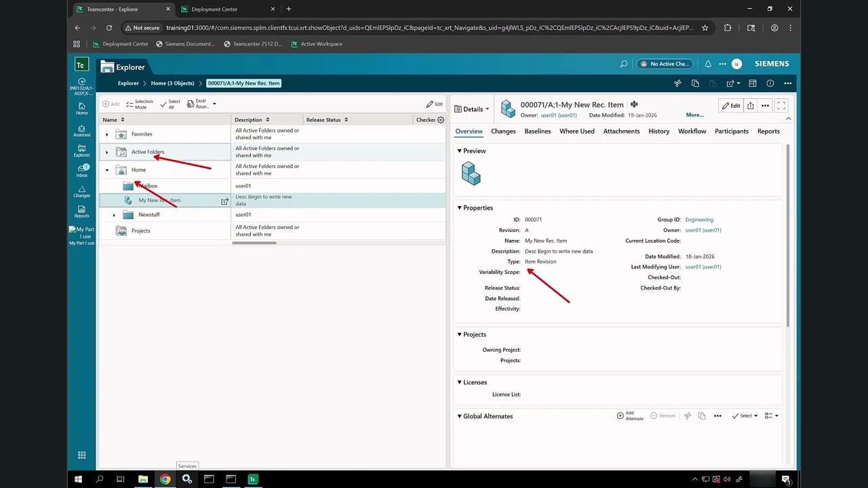This screenshot has width=868, height=488.
Task: Open more commands ellipsis beside share
Action: tap(765, 106)
